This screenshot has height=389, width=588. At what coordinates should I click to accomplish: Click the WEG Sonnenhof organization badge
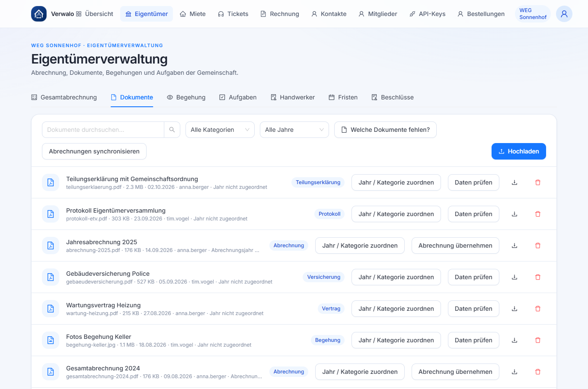click(533, 14)
